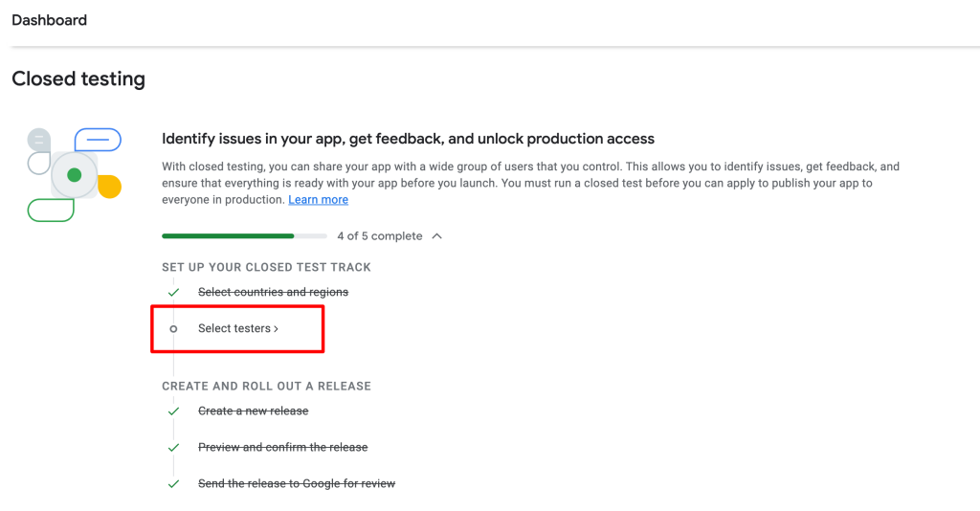Open Send the release to Google for review
Image resolution: width=980 pixels, height=511 pixels.
coord(297,483)
